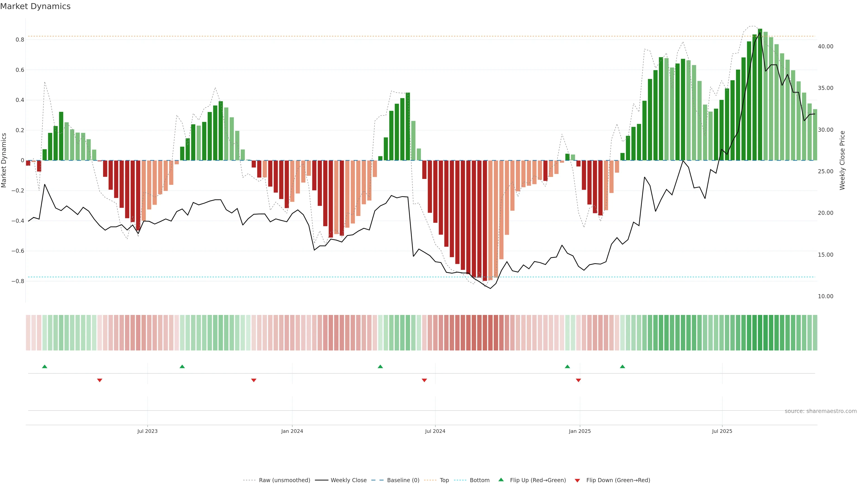Click the red flip-down marker just before Jul 2024

point(424,380)
